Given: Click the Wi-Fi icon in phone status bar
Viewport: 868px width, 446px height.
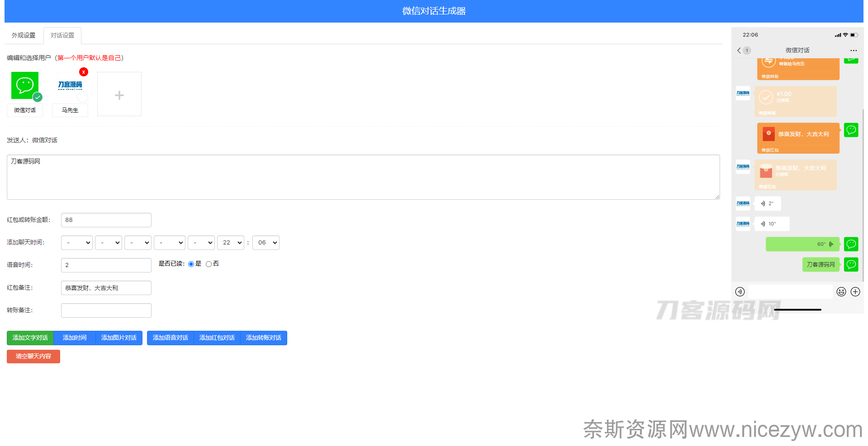Looking at the screenshot, I should click(845, 35).
